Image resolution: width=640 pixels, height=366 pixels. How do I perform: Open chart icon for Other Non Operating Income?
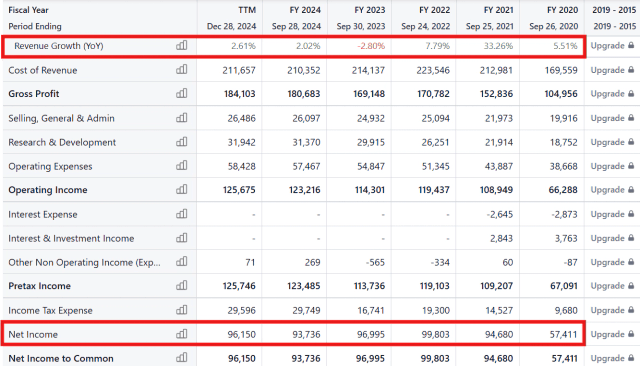182,262
